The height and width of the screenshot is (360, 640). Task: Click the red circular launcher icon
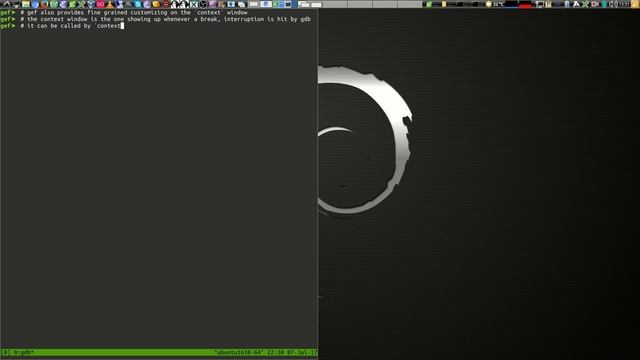coord(166,4)
